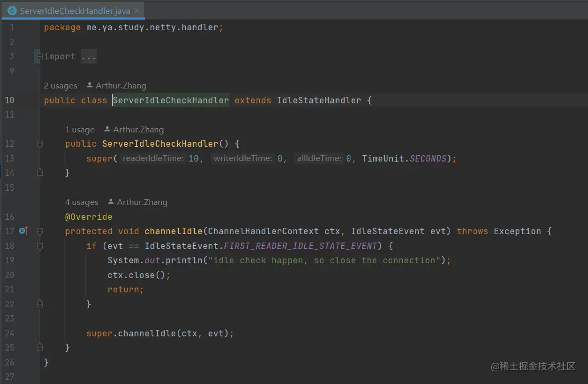
Task: Collapse the if block at line 18
Action: tap(40, 246)
